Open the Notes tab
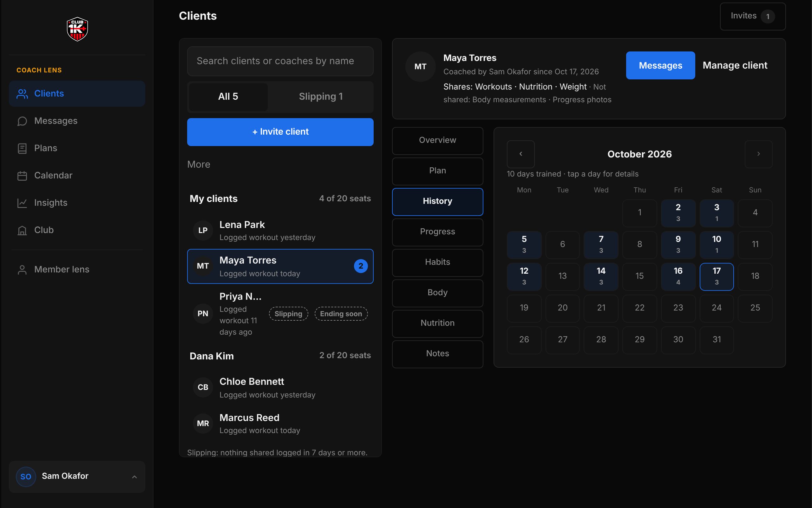Screen dimensions: 812x508 click(x=437, y=354)
